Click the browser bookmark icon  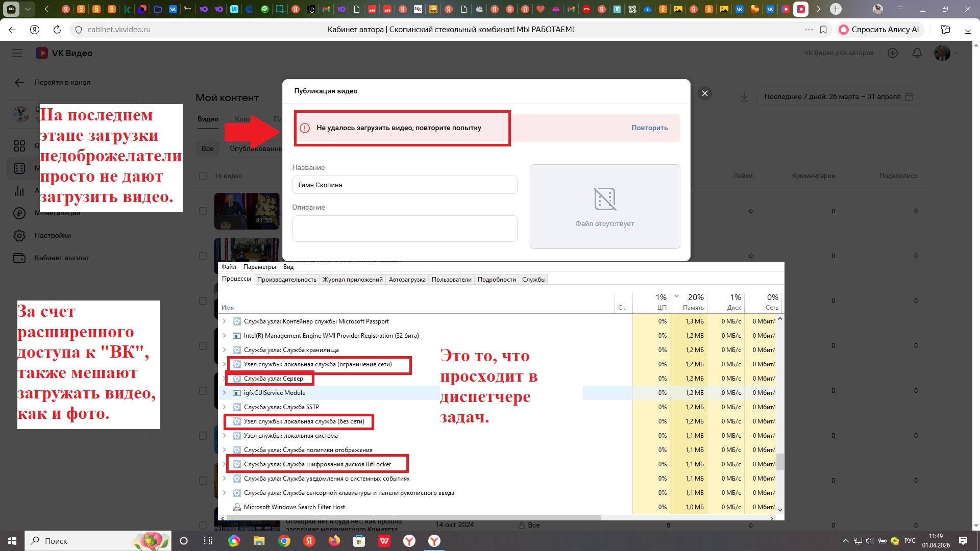point(823,30)
